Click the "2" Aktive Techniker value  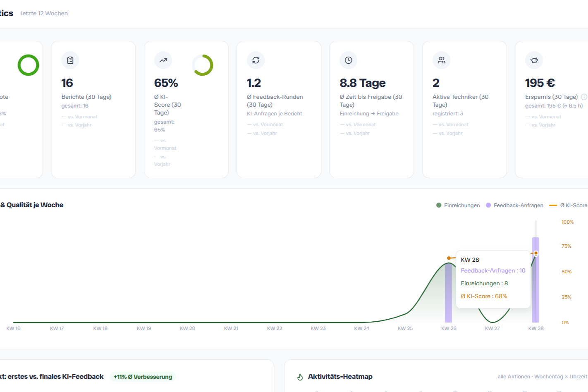click(436, 83)
